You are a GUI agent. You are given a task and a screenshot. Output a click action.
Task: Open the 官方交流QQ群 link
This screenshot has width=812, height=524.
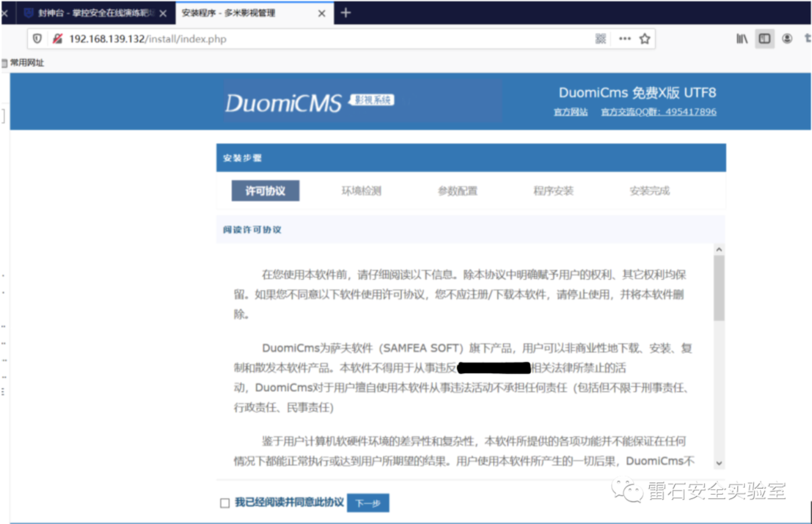[x=659, y=112]
